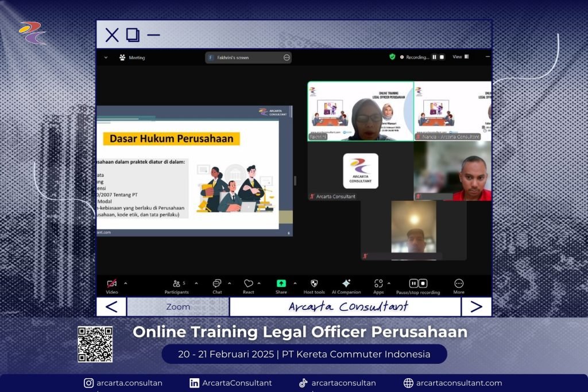
Task: Click the green Share screen button
Action: pos(281,284)
